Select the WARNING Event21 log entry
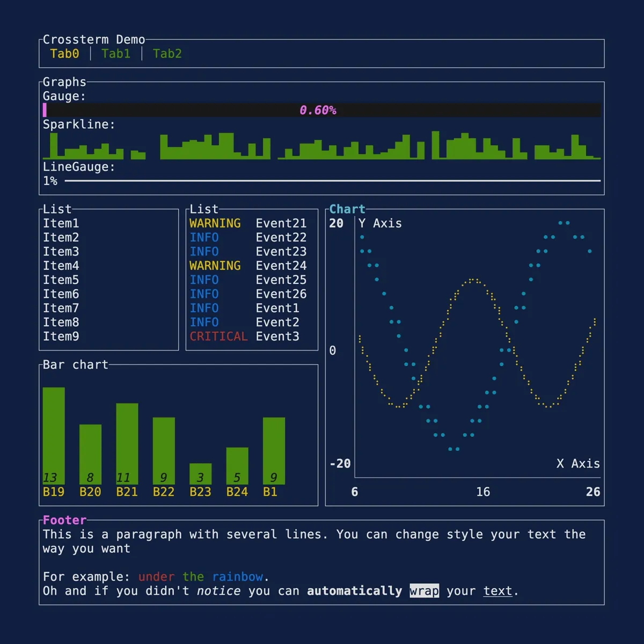The height and width of the screenshot is (644, 644). point(248,223)
